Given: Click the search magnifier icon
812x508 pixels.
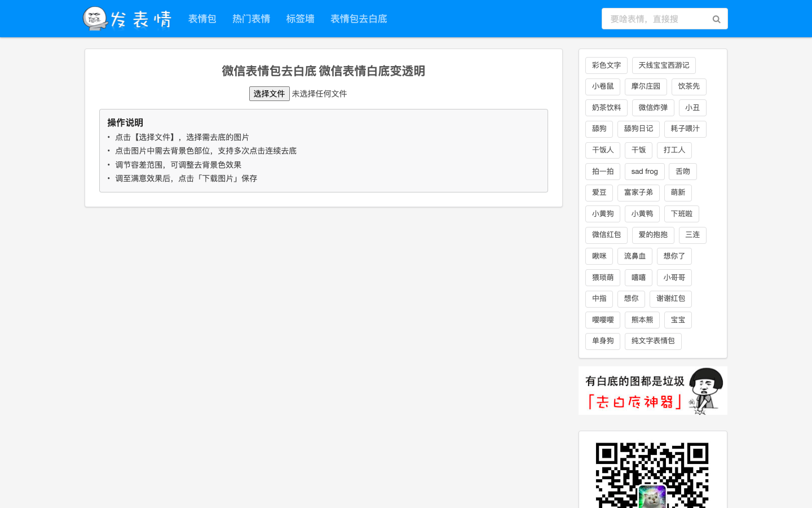Looking at the screenshot, I should (x=716, y=19).
